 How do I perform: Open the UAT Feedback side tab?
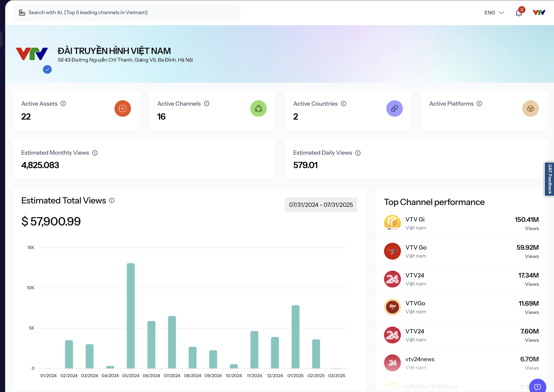coord(550,179)
